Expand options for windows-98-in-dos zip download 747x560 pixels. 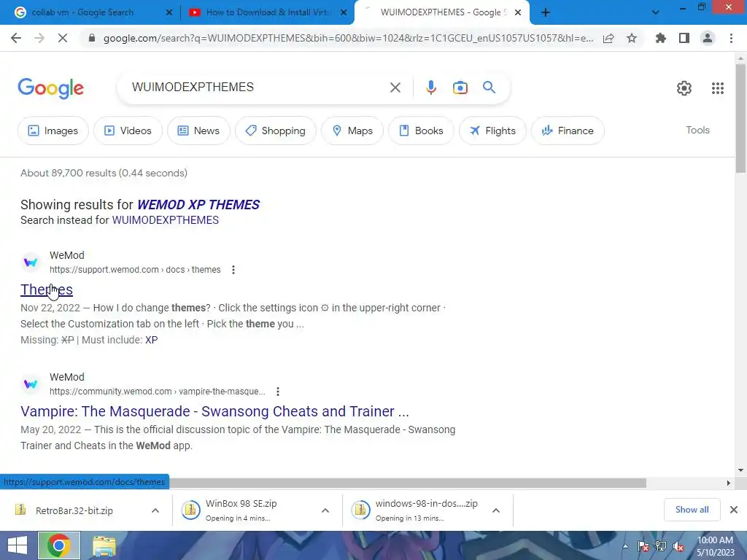[496, 510]
